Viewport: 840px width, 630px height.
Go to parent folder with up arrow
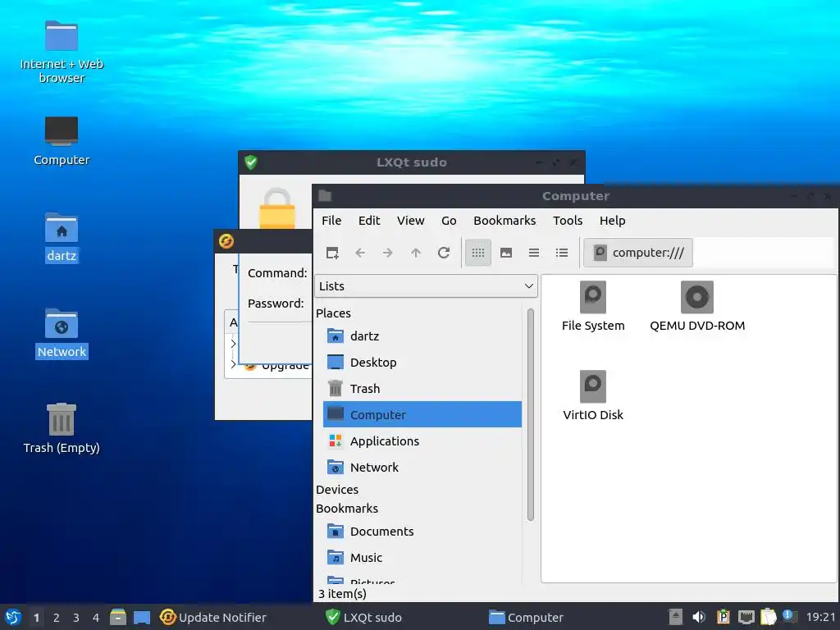click(x=416, y=253)
